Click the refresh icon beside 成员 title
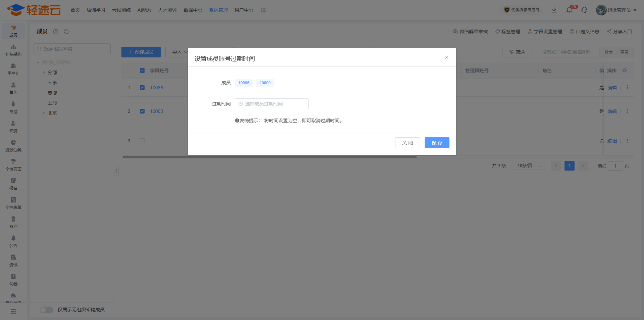This screenshot has height=320, width=644. (66, 32)
